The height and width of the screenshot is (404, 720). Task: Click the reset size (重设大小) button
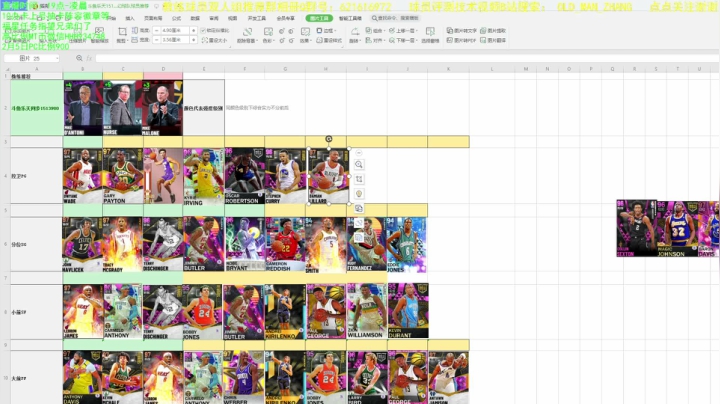click(214, 40)
